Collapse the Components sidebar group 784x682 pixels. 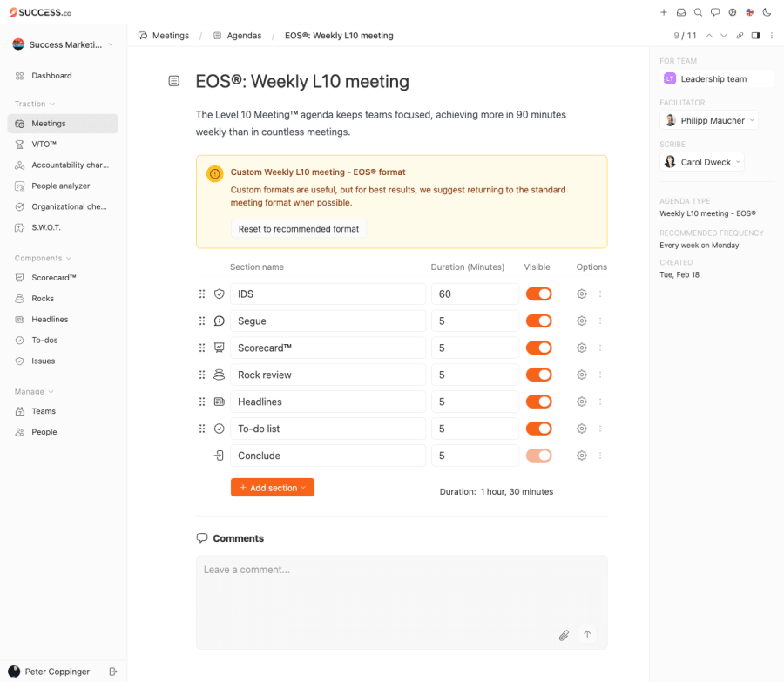tap(43, 258)
